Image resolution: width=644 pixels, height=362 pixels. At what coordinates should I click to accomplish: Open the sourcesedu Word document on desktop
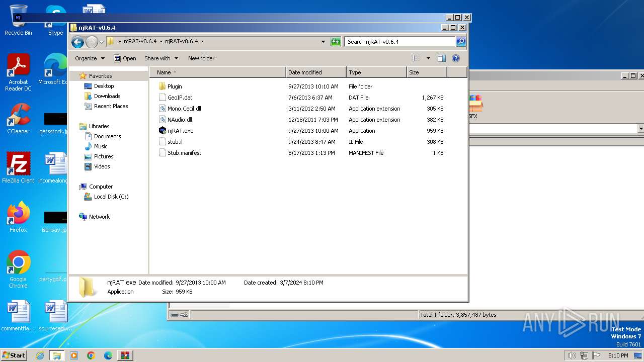55,316
